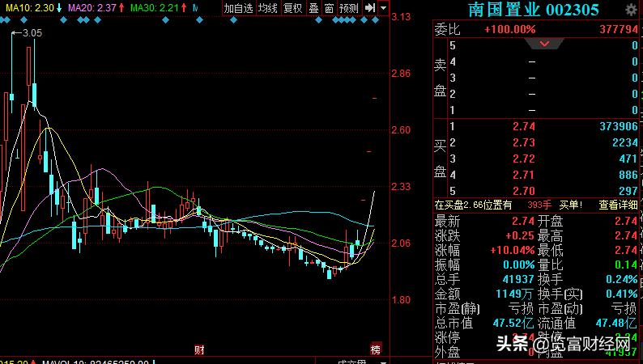Click the 加自选 add-to-watchlist button
This screenshot has width=643, height=364.
[x=239, y=8]
